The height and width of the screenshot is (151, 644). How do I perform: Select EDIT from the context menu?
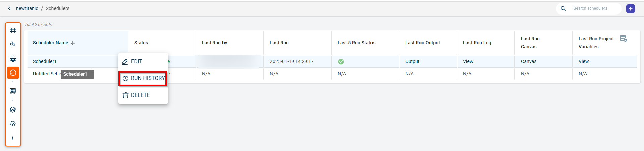pyautogui.click(x=137, y=62)
